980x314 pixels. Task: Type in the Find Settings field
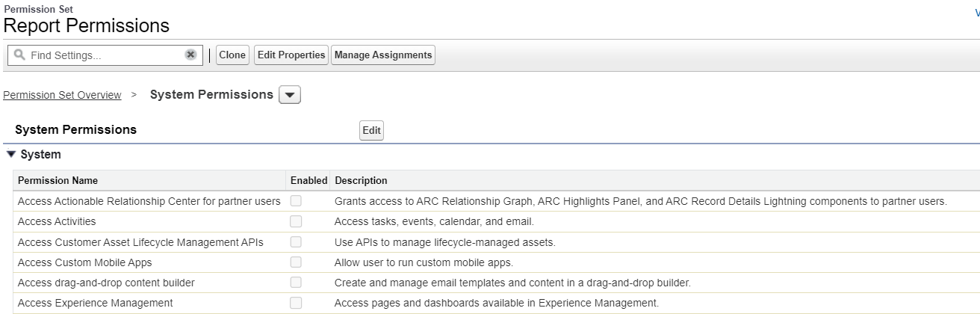[x=105, y=55]
